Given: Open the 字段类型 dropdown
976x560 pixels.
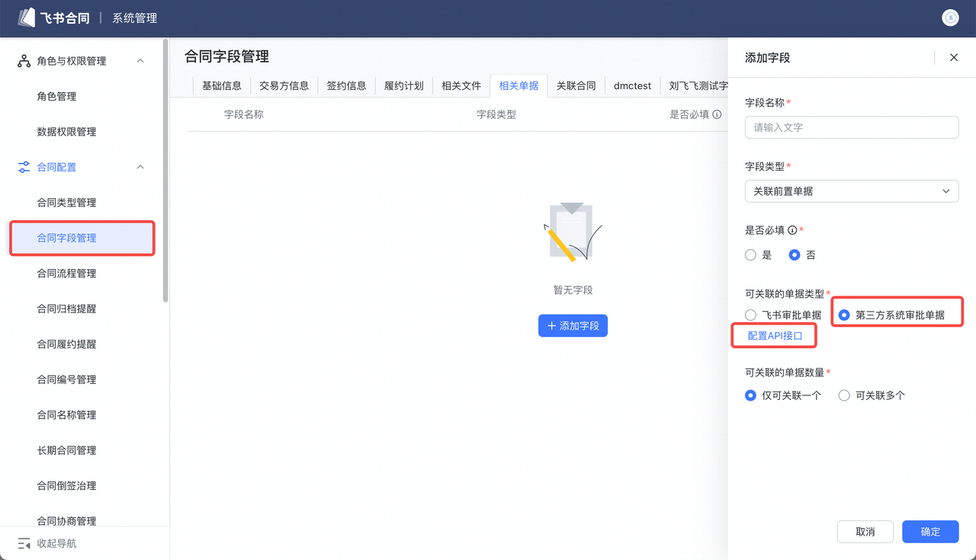Looking at the screenshot, I should pyautogui.click(x=851, y=191).
